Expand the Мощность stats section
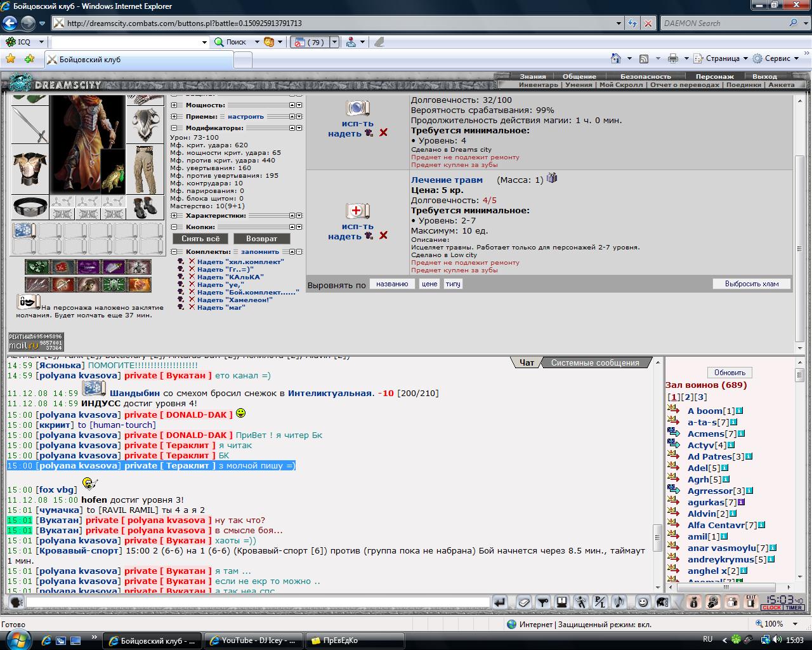Viewport: 812px width, 650px height. coord(174,105)
